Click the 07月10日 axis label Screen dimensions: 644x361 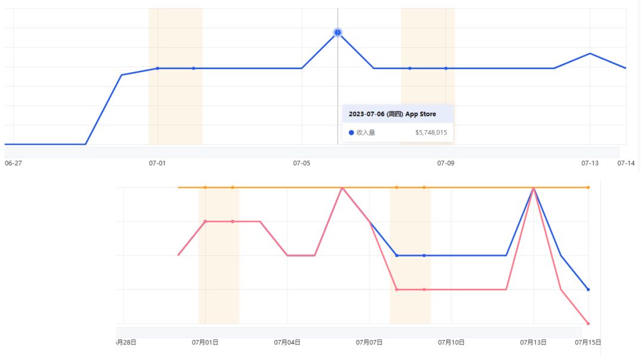(x=451, y=343)
